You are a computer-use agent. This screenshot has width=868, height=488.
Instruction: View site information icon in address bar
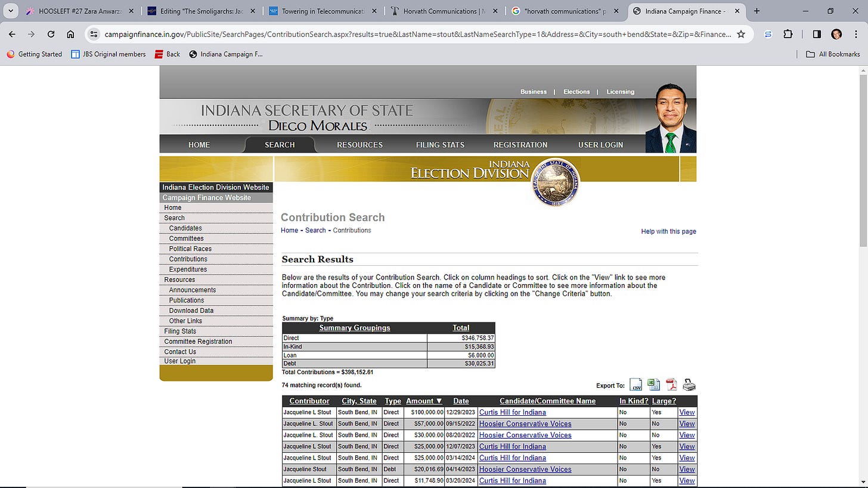(x=94, y=34)
